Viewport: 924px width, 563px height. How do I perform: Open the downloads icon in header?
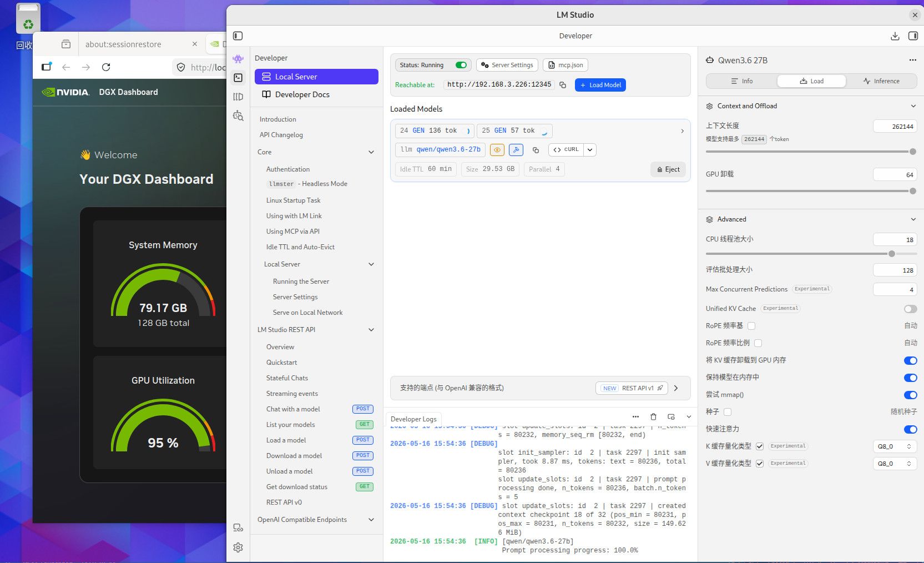coord(895,36)
